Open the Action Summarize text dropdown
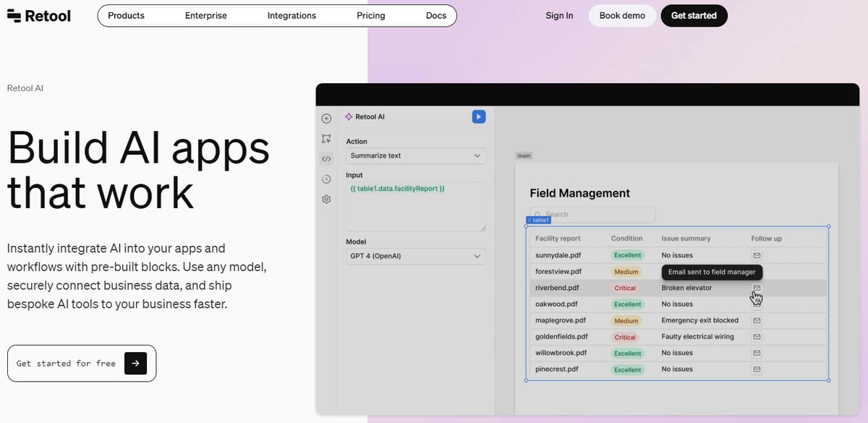This screenshot has width=868, height=423. coord(416,155)
